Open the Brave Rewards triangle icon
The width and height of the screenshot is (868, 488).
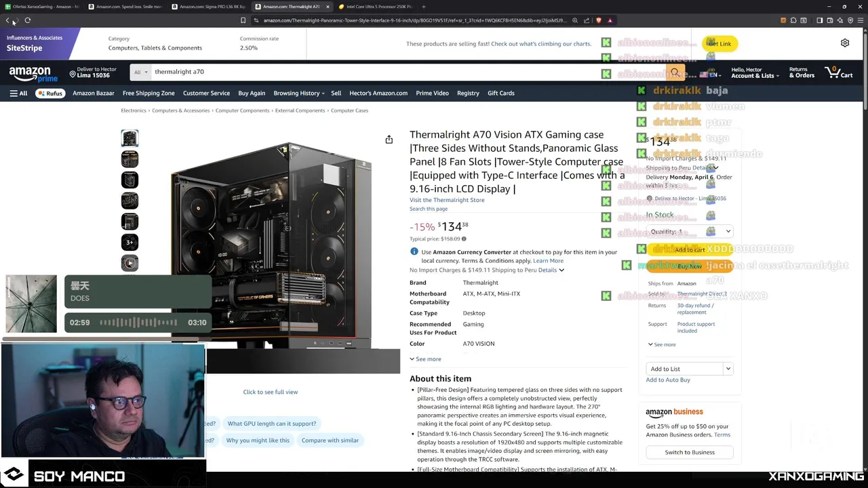tap(610, 20)
